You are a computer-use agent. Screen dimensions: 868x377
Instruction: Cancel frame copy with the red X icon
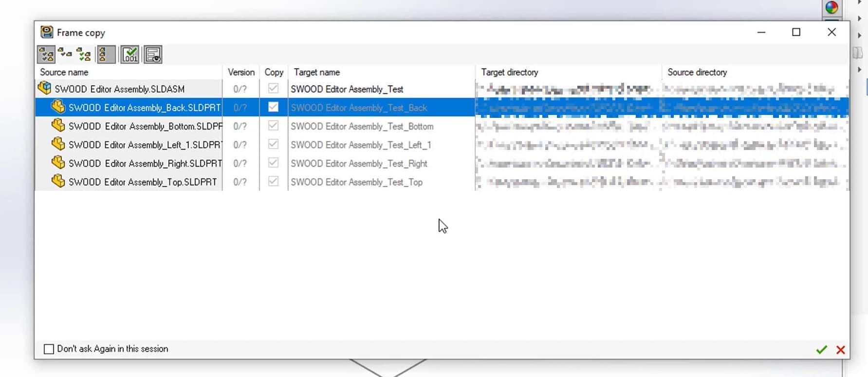(840, 350)
